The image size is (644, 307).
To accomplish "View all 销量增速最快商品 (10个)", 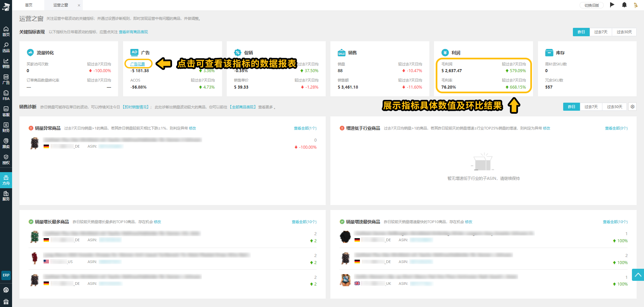I will [x=615, y=222].
